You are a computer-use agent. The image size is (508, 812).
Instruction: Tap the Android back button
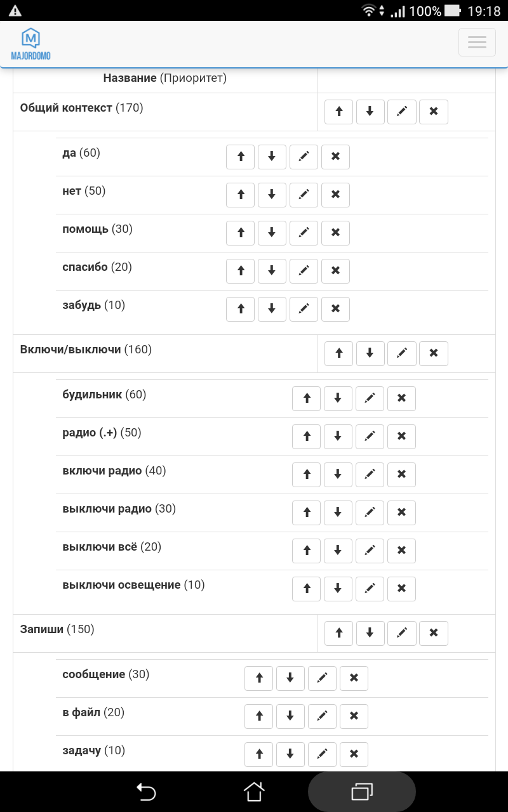tap(146, 792)
